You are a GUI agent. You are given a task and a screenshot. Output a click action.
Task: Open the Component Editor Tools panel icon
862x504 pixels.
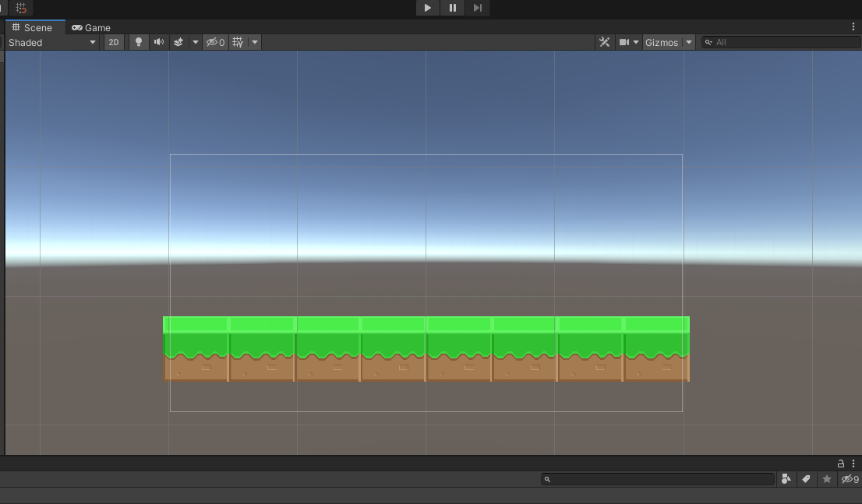click(604, 42)
